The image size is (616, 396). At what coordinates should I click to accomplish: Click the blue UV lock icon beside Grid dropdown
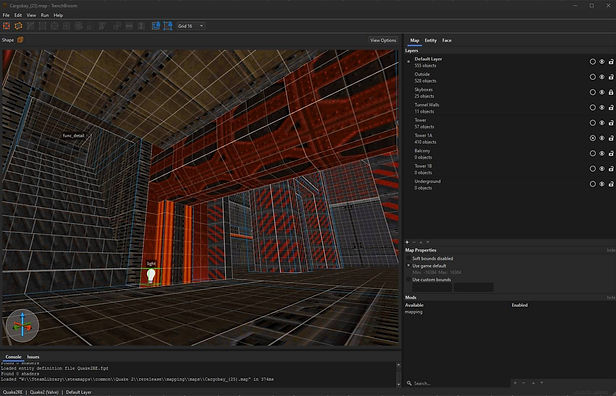pyautogui.click(x=168, y=26)
